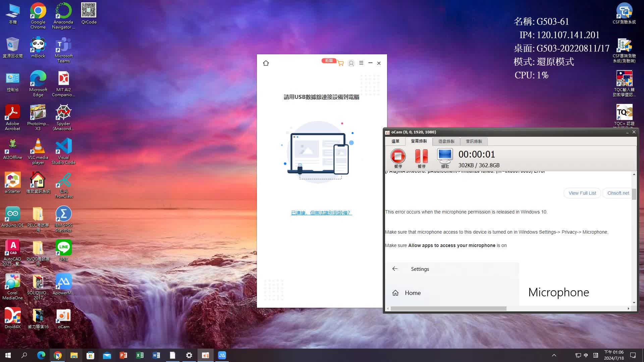Click the View Full List link in oCam
The height and width of the screenshot is (362, 644).
582,193
